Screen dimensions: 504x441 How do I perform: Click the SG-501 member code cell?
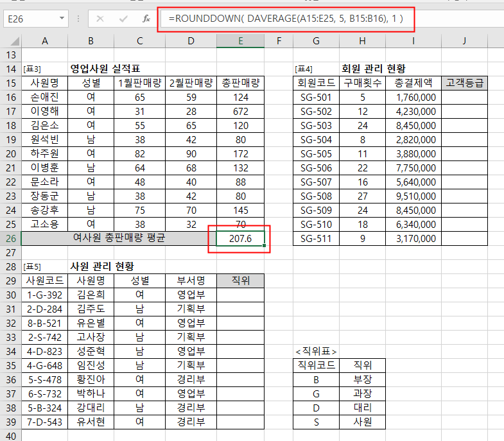(317, 97)
